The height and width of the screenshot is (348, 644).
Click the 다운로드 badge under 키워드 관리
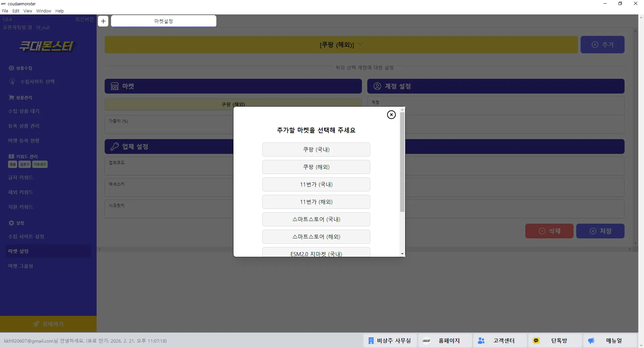(40, 164)
